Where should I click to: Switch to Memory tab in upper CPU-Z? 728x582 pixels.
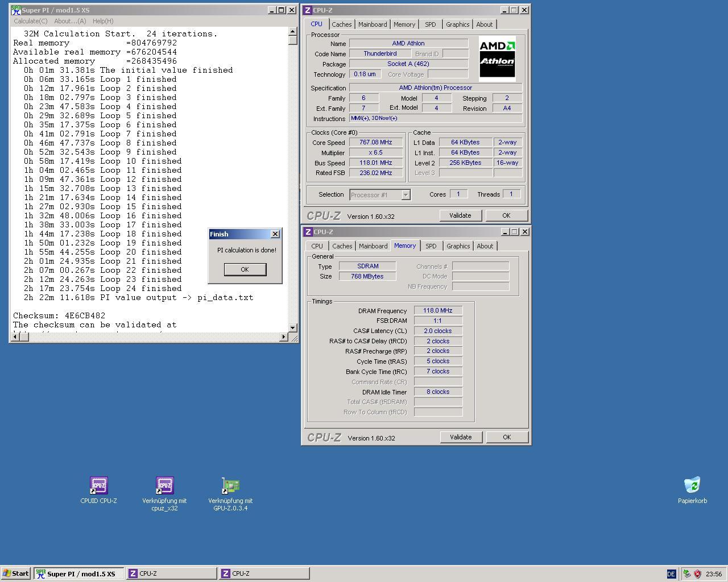pos(404,24)
